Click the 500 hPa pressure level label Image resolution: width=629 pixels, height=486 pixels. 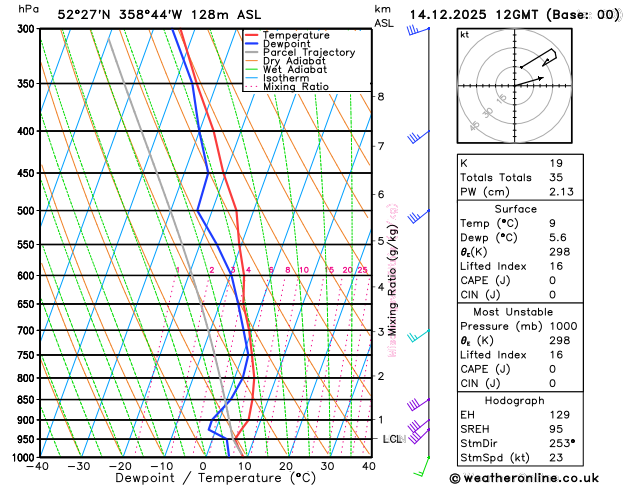(x=27, y=211)
